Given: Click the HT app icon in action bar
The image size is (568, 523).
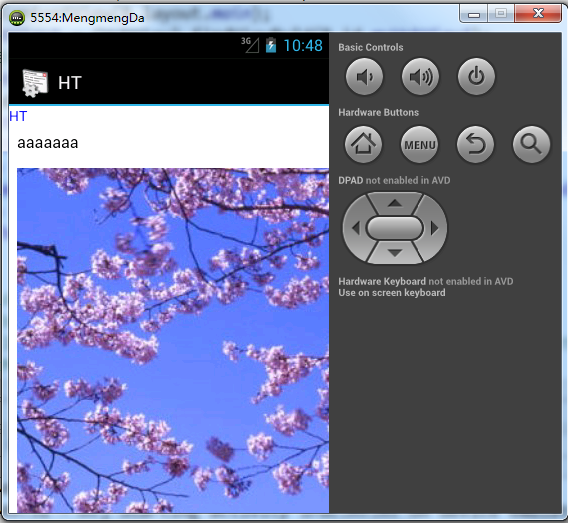Looking at the screenshot, I should 35,83.
